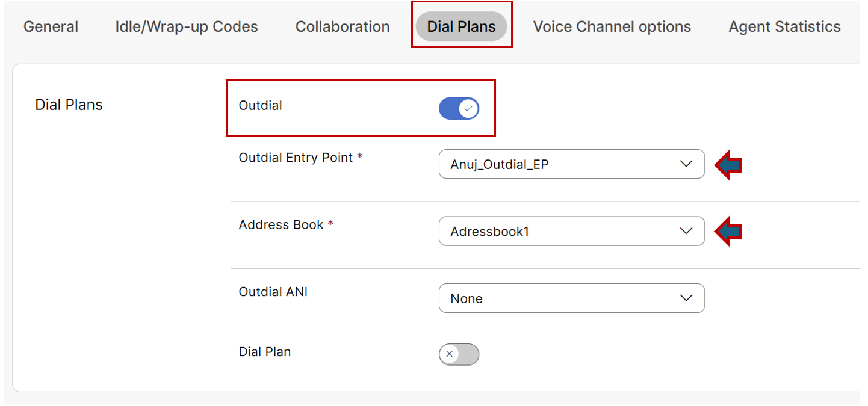Click the Address Book chevron arrow
868x406 pixels.
[x=686, y=231]
